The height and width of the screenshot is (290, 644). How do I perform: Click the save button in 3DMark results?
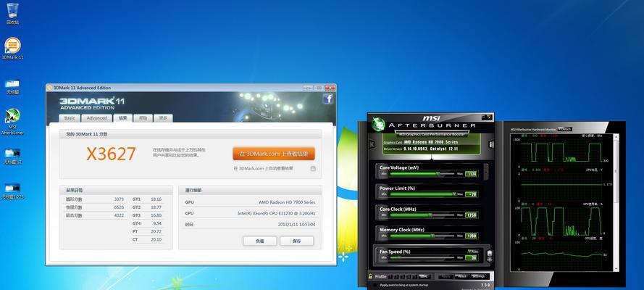[x=296, y=241]
